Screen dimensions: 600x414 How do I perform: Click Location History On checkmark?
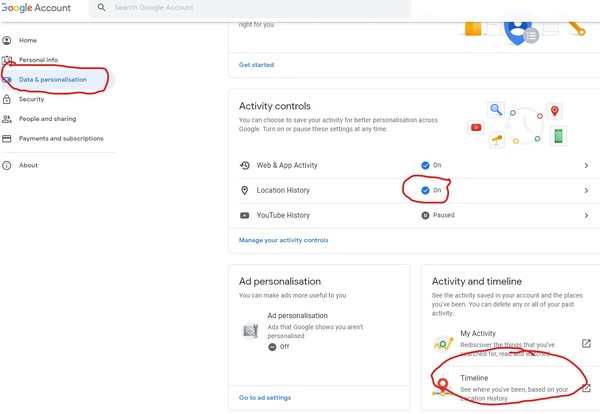tap(425, 190)
